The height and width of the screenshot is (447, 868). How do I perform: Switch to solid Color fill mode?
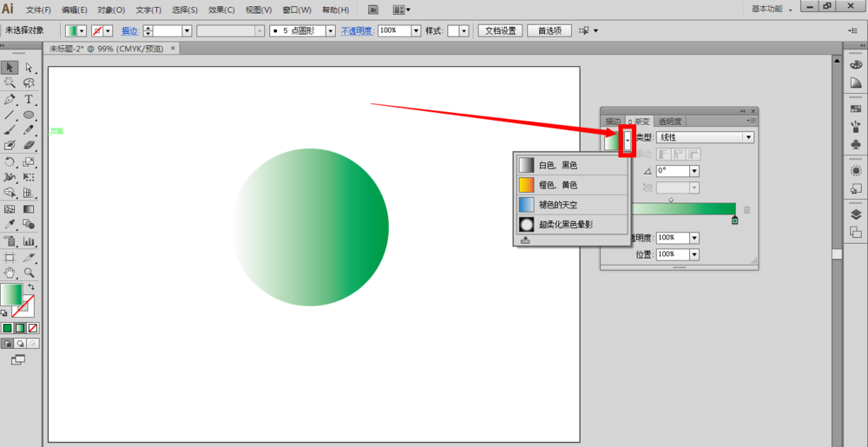coord(7,328)
